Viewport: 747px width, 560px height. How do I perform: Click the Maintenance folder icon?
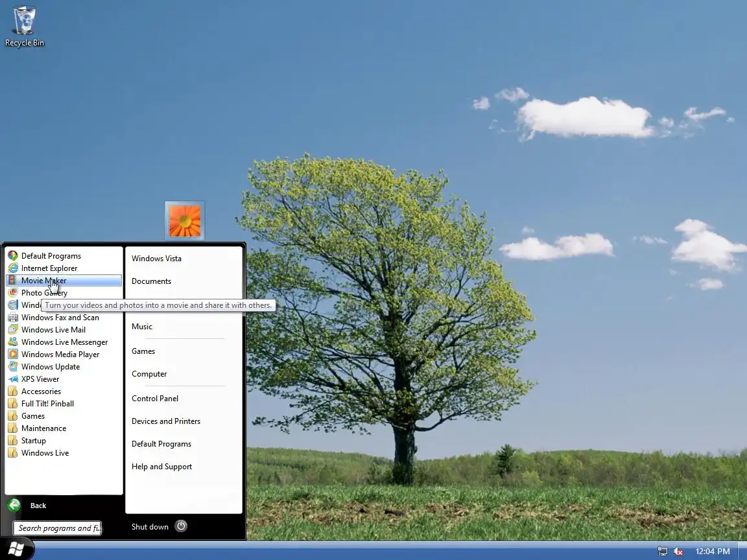pyautogui.click(x=13, y=428)
